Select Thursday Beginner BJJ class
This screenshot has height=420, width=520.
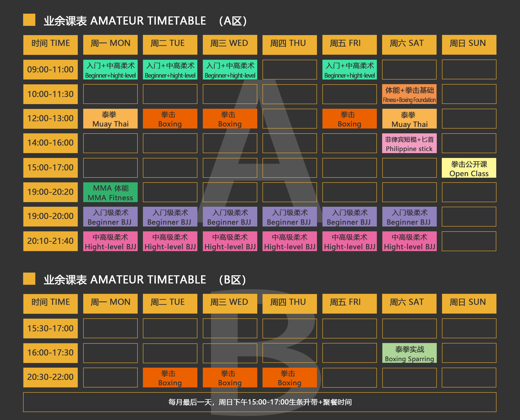coord(290,217)
